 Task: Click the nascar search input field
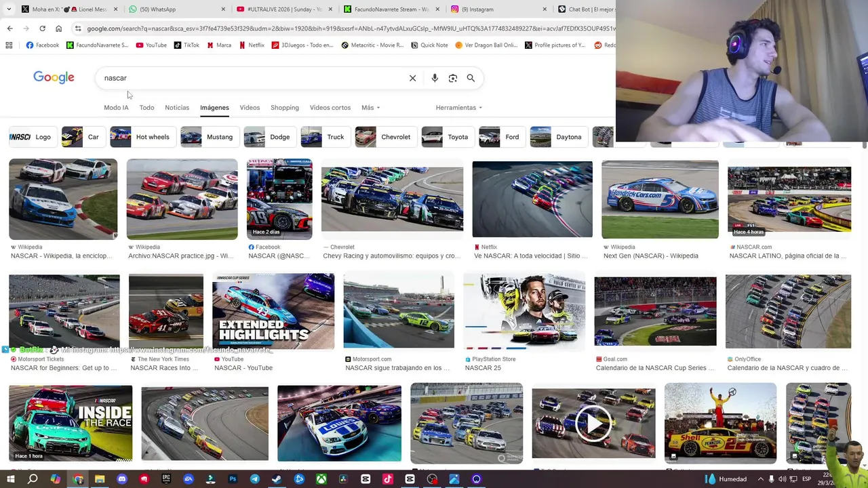point(251,78)
